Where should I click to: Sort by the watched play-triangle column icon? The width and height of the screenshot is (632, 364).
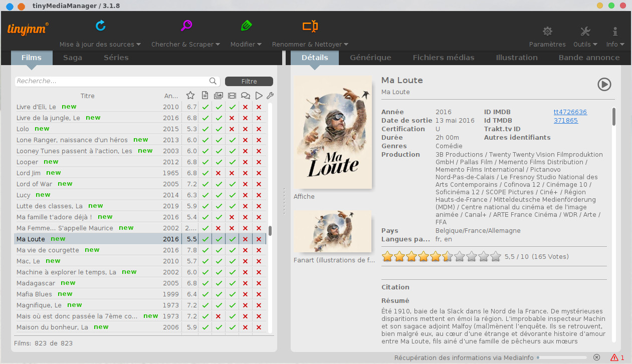[x=259, y=96]
